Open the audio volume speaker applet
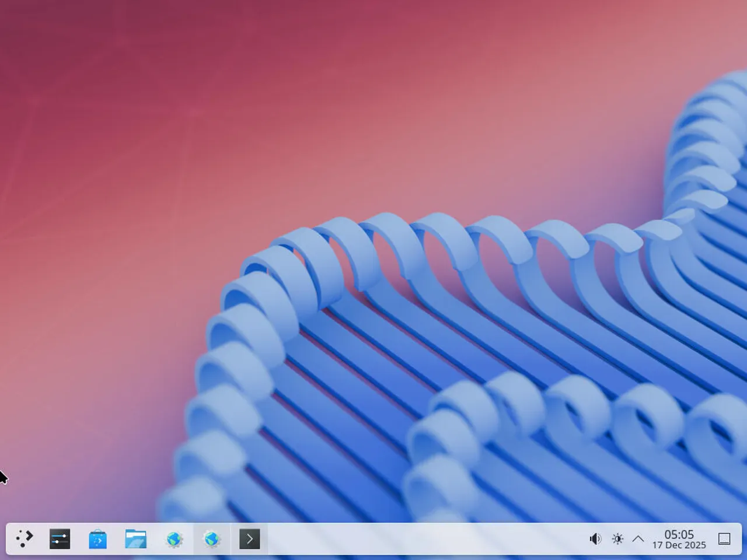The height and width of the screenshot is (560, 747). (x=595, y=538)
